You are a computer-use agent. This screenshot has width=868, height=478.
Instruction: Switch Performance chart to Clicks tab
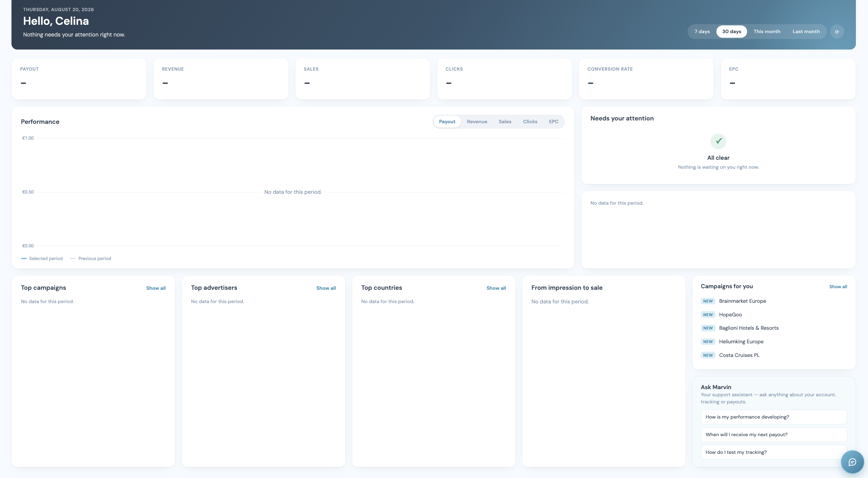pyautogui.click(x=530, y=122)
